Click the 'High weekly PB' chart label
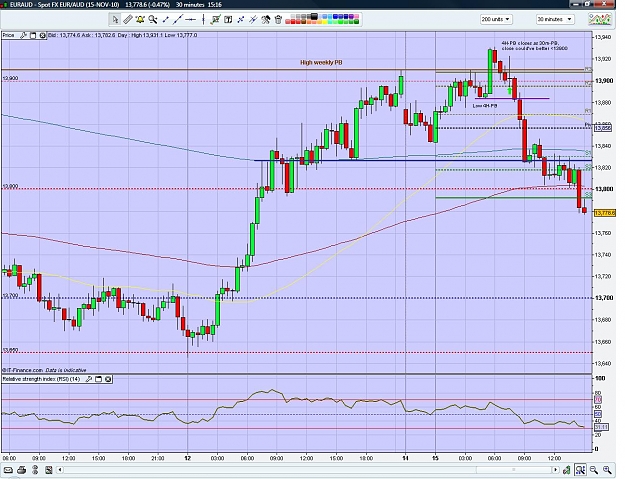Screen dimensions: 625x479 [321, 63]
